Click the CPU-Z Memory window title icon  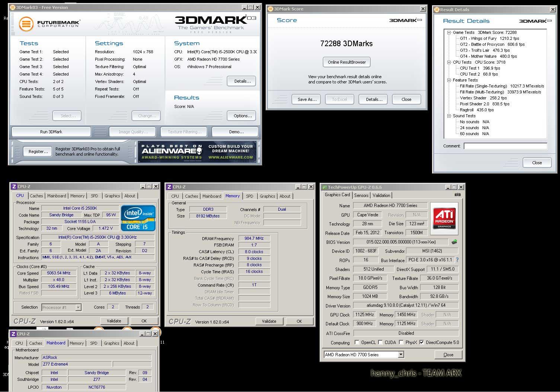(169, 187)
